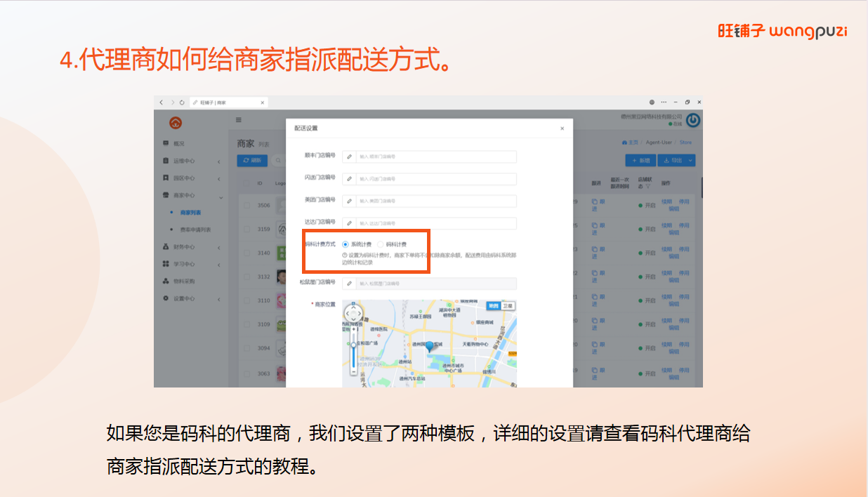Click the 导出 button
Screen dimensions: 868x497
(x=673, y=160)
